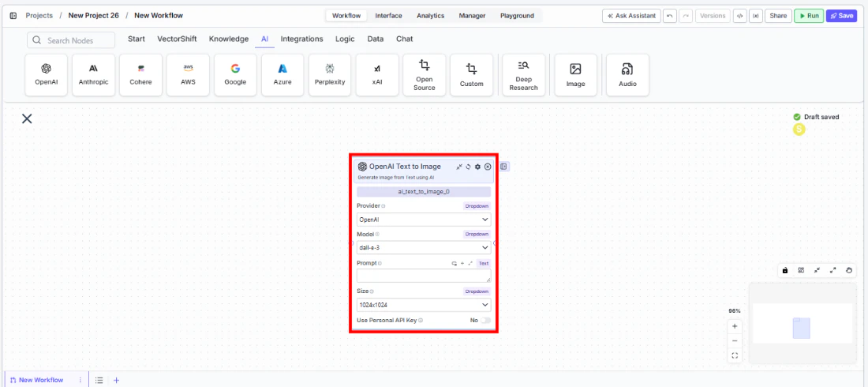Add an Anthropic node from the palette

94,75
